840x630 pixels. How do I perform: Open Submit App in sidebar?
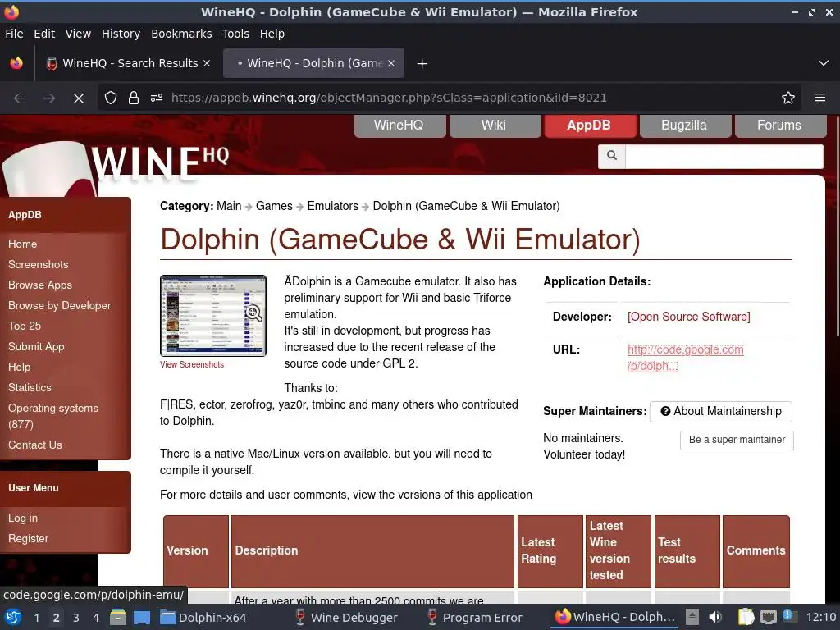click(x=36, y=347)
